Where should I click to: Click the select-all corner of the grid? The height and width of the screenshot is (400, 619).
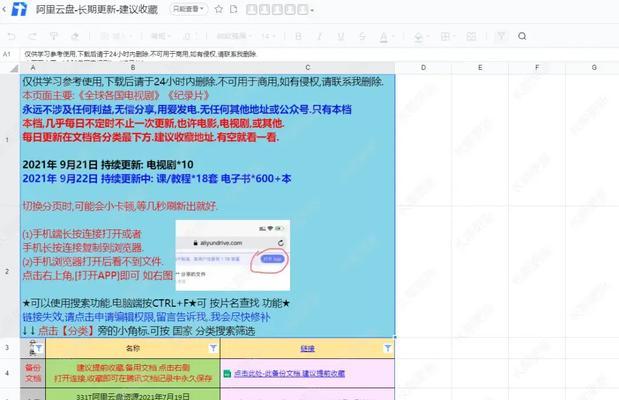[14, 68]
